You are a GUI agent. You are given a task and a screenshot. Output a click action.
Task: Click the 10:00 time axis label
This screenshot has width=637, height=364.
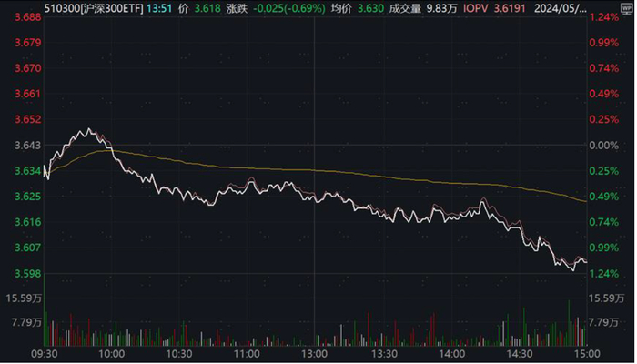click(112, 354)
